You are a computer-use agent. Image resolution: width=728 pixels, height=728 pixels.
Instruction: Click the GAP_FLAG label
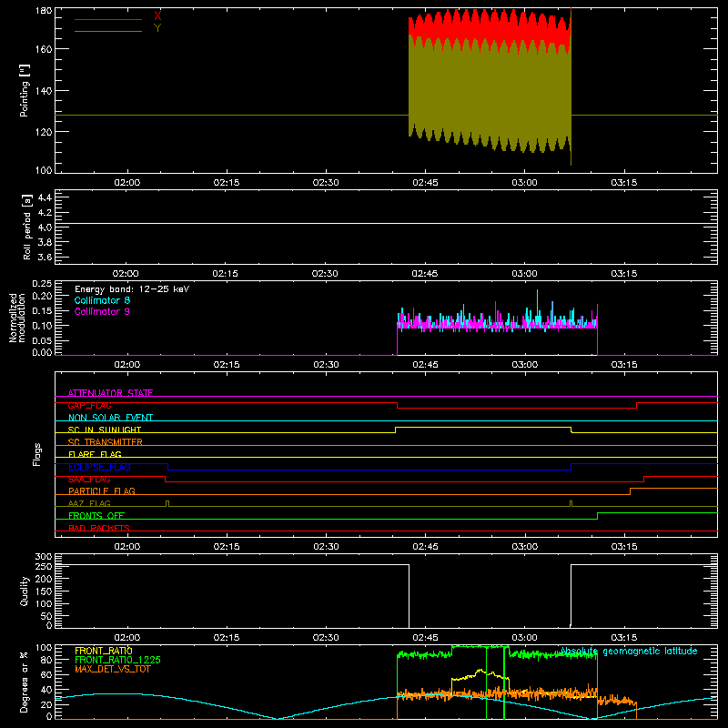89,405
